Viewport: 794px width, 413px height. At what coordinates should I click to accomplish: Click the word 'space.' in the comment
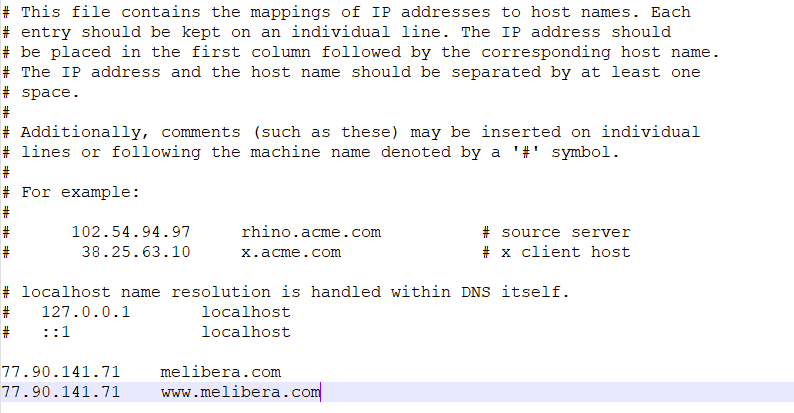point(50,93)
